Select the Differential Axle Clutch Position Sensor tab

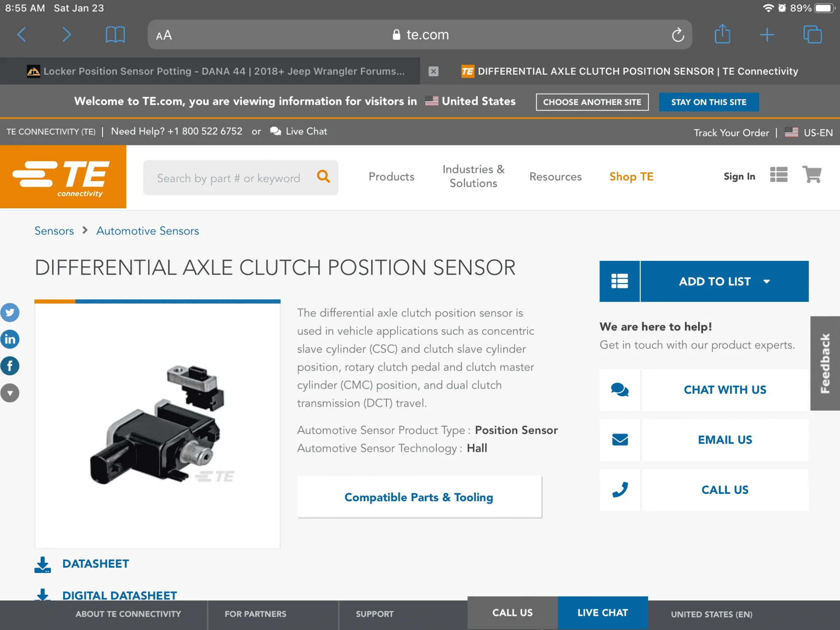click(x=630, y=71)
